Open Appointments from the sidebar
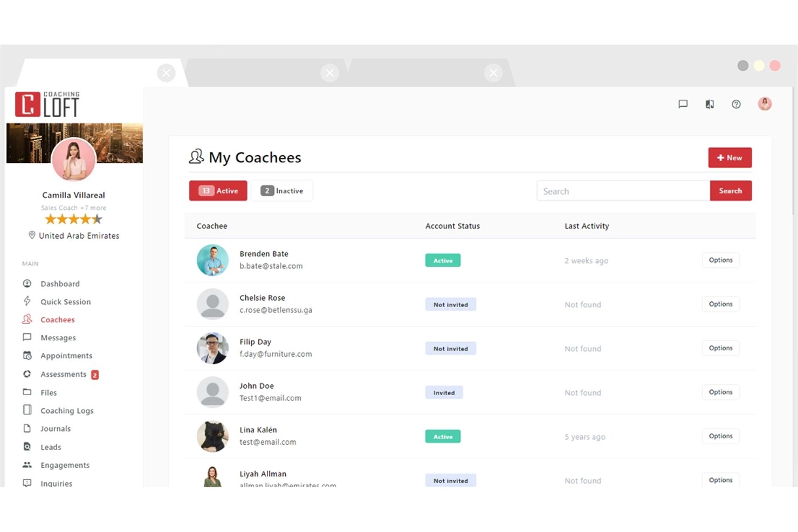The width and height of the screenshot is (798, 532). [x=66, y=356]
